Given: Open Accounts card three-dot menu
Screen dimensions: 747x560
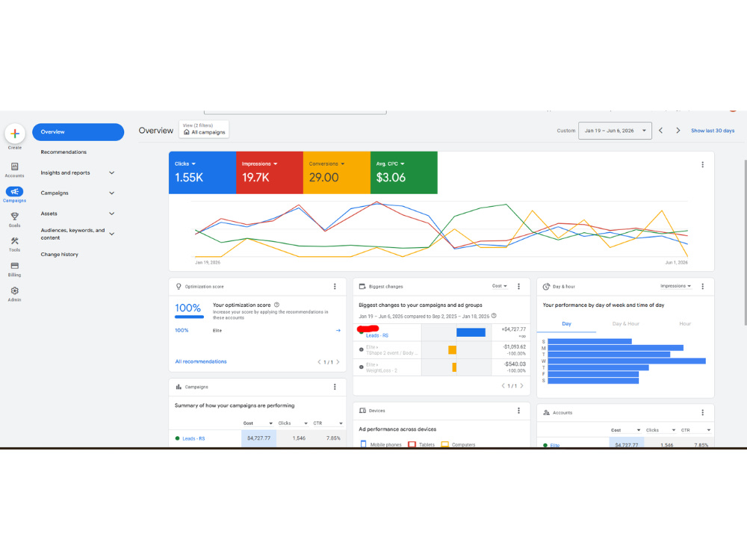Looking at the screenshot, I should (702, 412).
